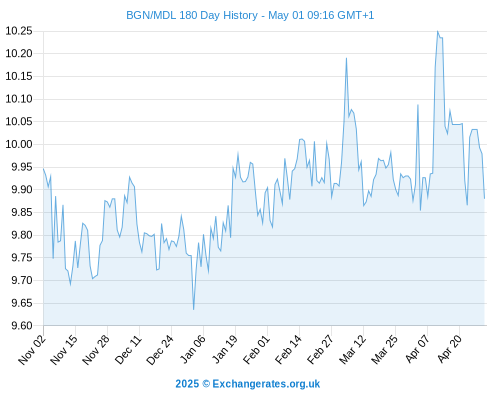Select the Jan 19 date label
The image size is (495, 400).
coord(224,350)
